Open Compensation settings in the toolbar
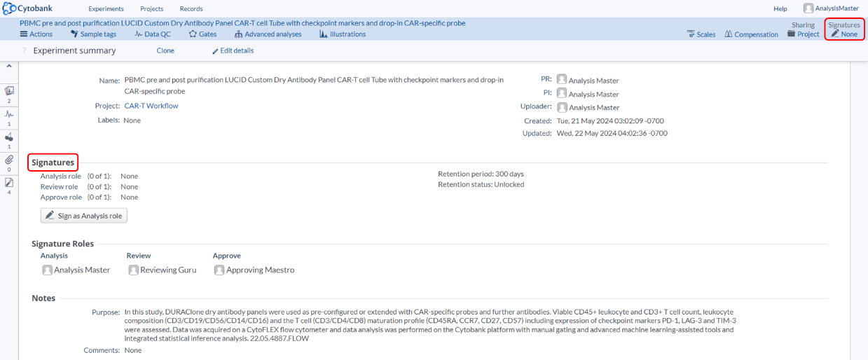868x360 pixels. (x=751, y=34)
